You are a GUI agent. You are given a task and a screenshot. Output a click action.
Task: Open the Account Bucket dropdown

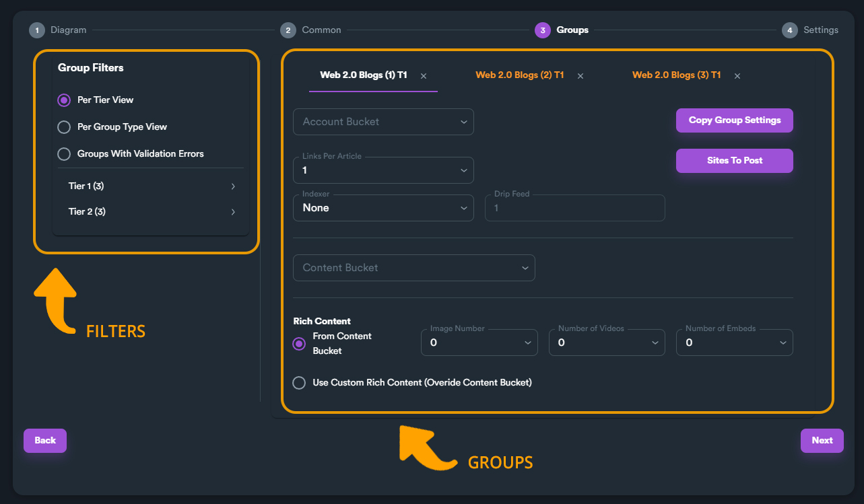point(383,122)
